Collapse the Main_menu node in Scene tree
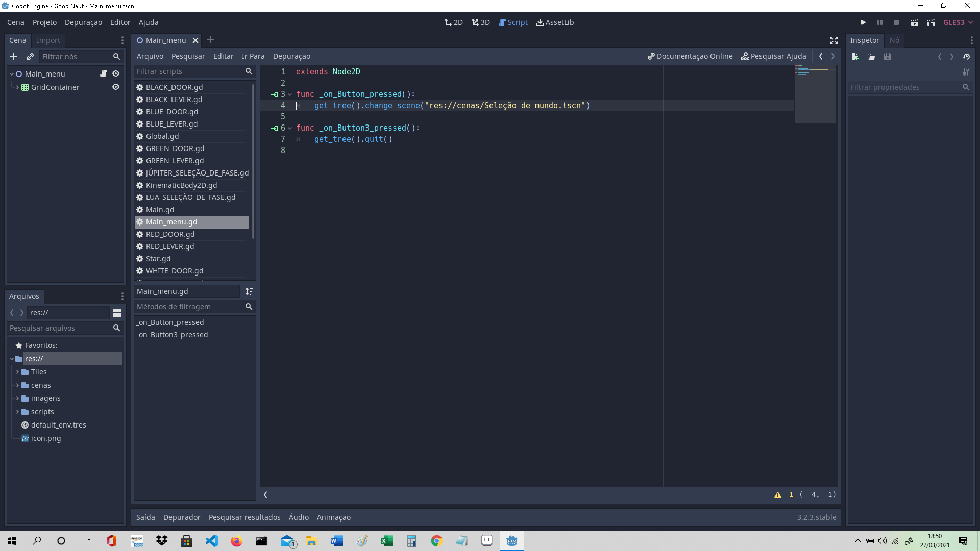Viewport: 980px width, 551px height. (x=11, y=73)
